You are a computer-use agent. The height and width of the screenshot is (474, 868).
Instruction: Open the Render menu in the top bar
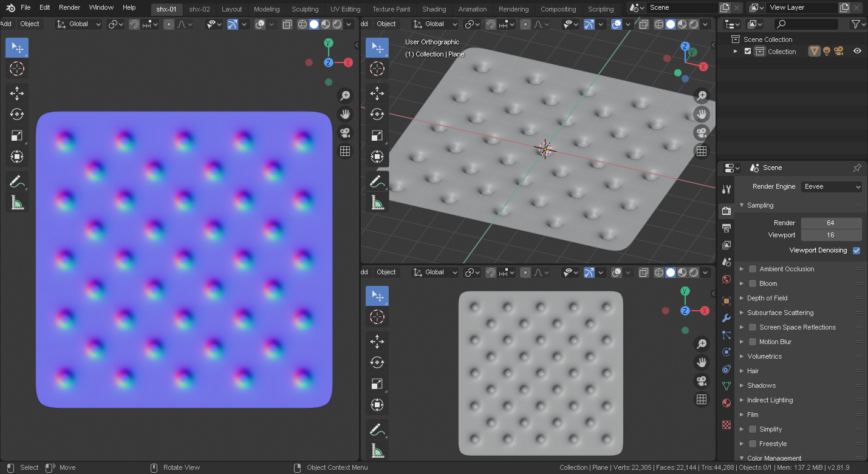click(x=69, y=8)
